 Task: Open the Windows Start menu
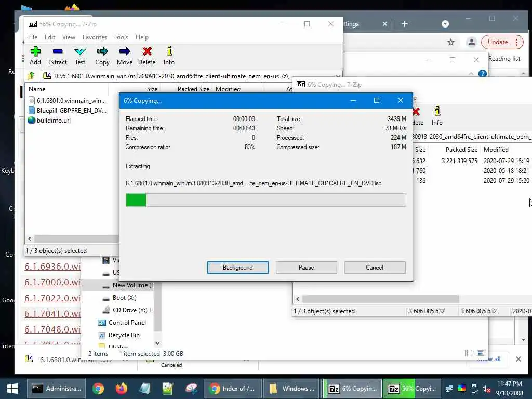(x=12, y=389)
